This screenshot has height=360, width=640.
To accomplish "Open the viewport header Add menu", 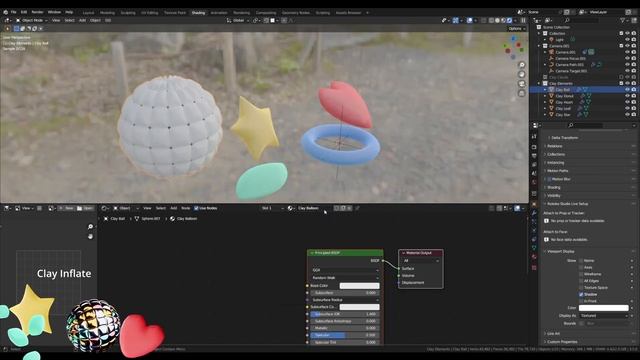I will [82, 20].
